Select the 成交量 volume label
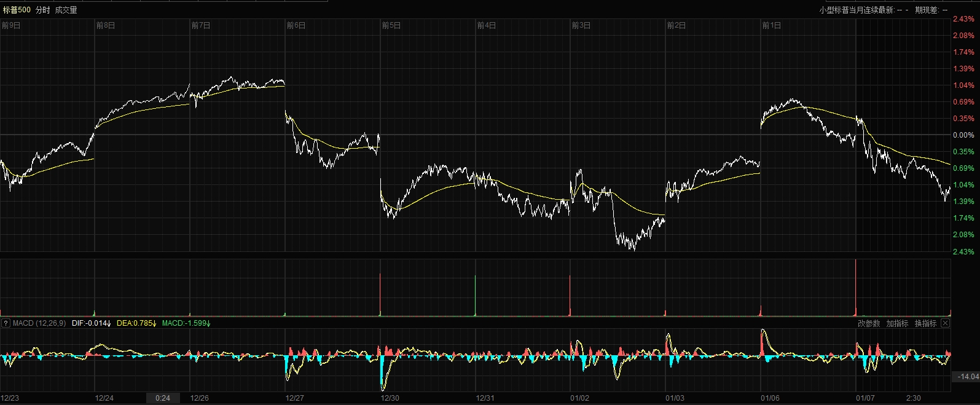The image size is (980, 405). coord(66,10)
